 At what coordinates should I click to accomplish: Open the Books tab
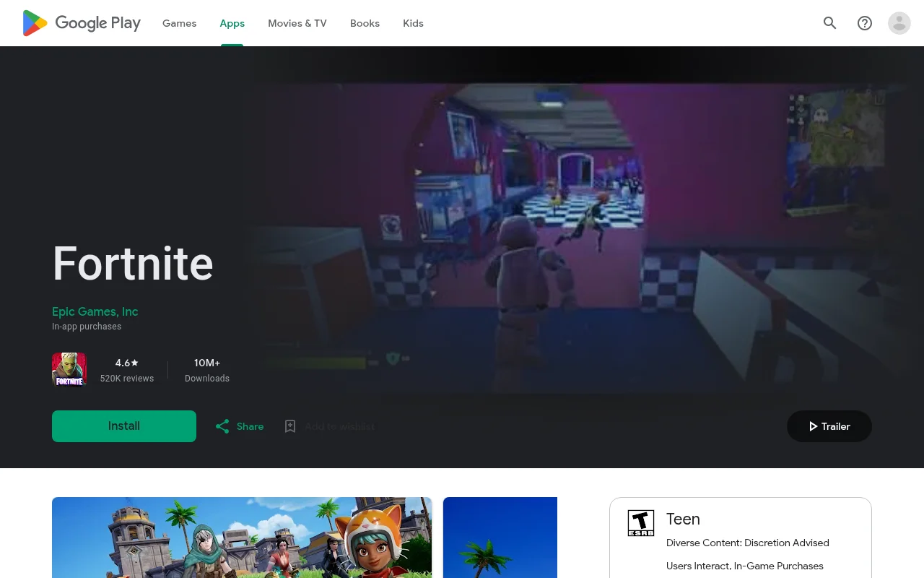pyautogui.click(x=365, y=23)
